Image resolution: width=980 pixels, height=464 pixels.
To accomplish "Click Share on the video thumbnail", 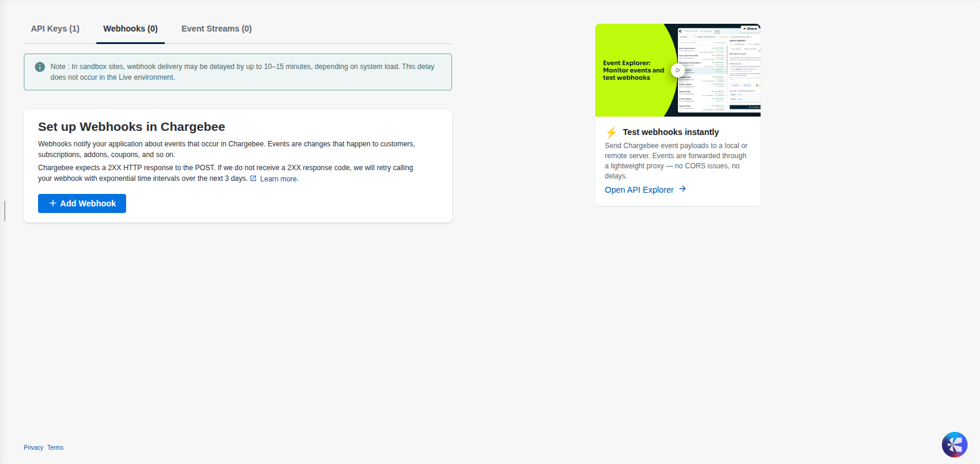I will coord(750,29).
